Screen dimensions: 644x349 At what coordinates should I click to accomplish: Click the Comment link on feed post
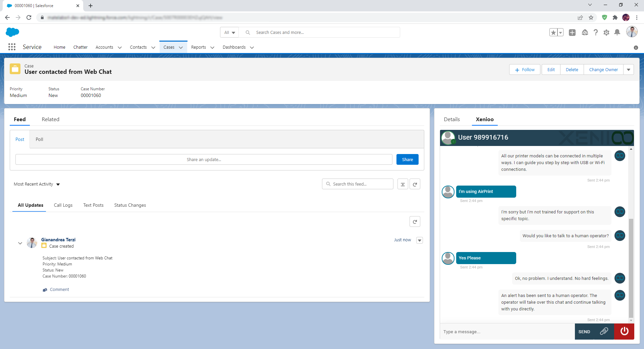59,290
